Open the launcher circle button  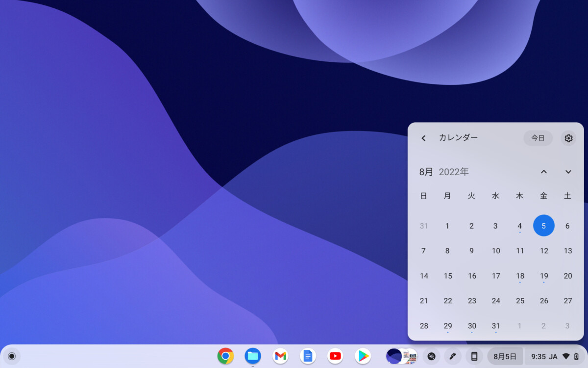click(12, 356)
